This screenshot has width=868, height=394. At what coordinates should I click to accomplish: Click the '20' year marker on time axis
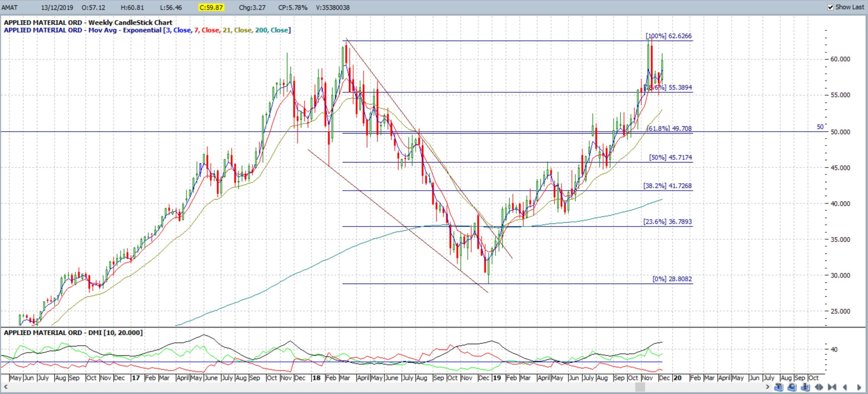(677, 378)
